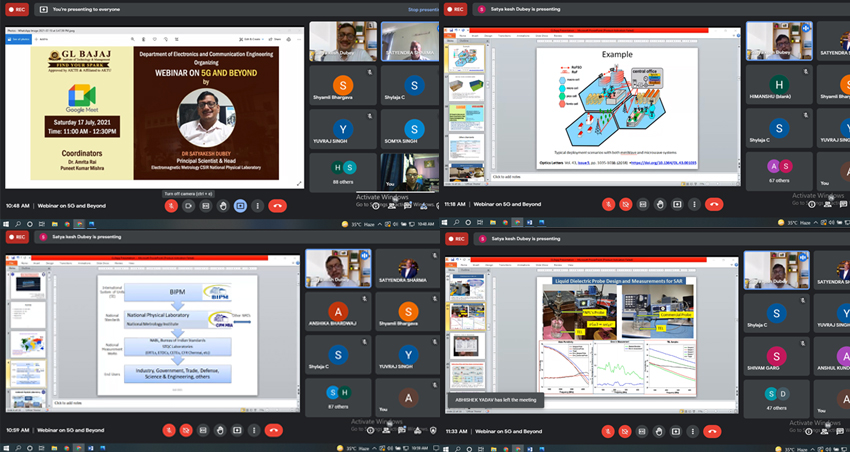This screenshot has height=452, width=850.
Task: Select the SOMYA SINGH participant tile
Action: (410, 131)
